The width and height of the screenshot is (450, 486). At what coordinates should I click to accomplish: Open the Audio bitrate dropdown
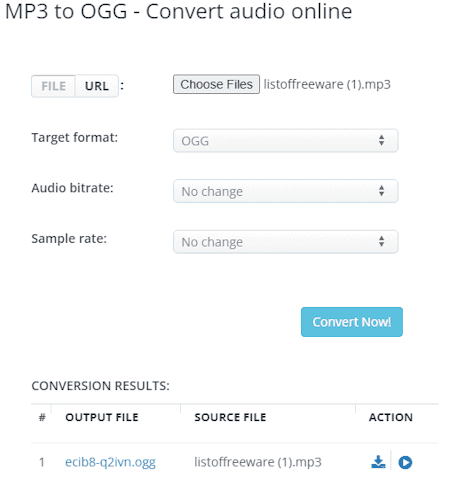(286, 191)
